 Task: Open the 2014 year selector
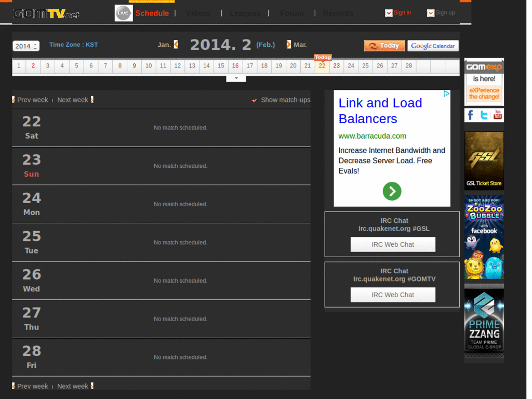(26, 46)
